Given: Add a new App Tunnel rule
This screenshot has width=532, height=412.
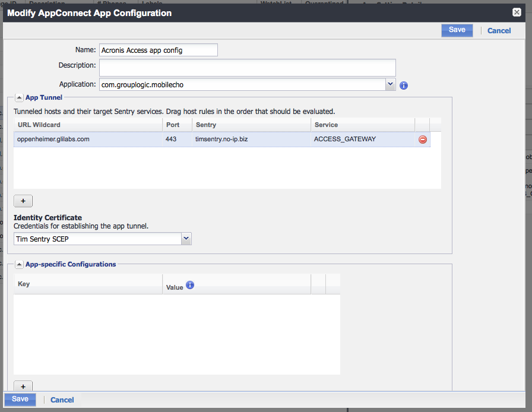Looking at the screenshot, I should pos(23,201).
